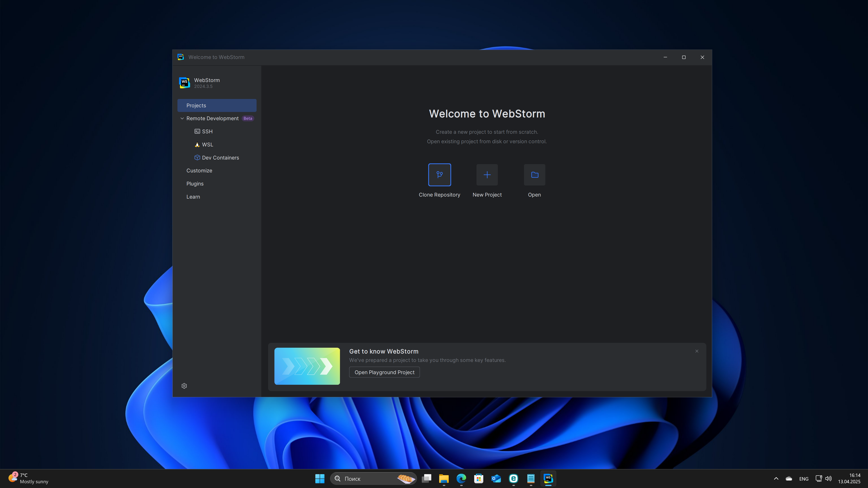Show hidden system tray icons

point(776,478)
